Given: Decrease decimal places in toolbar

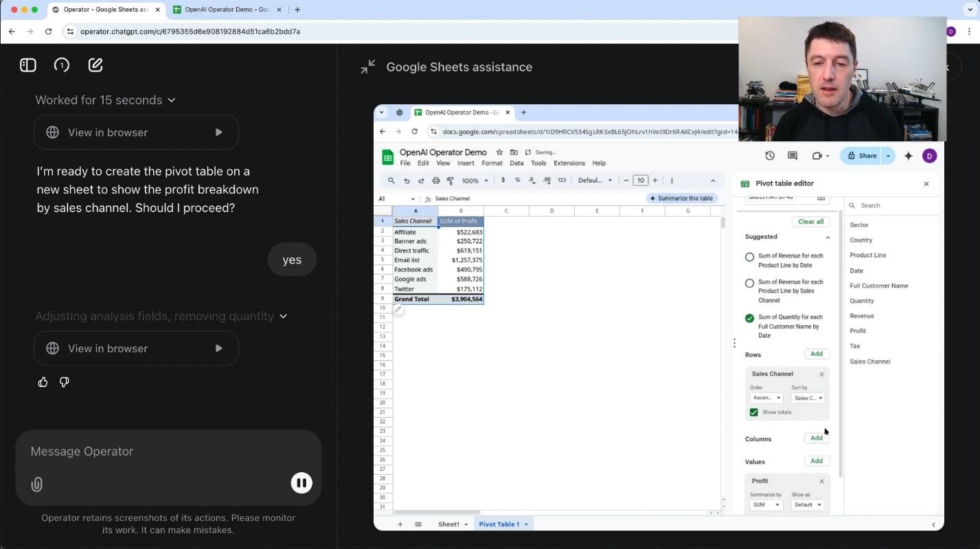Looking at the screenshot, I should [532, 180].
